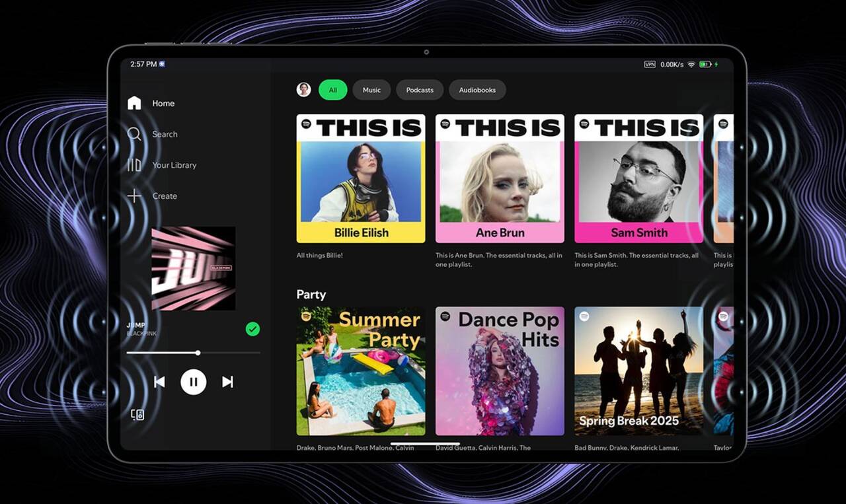Skip to the next track
846x504 pixels.
pos(227,382)
